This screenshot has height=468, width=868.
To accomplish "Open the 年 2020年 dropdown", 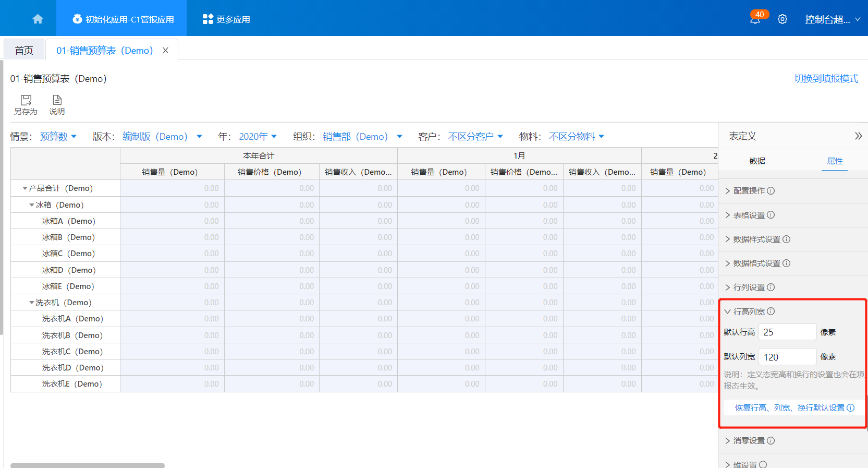I will 258,137.
